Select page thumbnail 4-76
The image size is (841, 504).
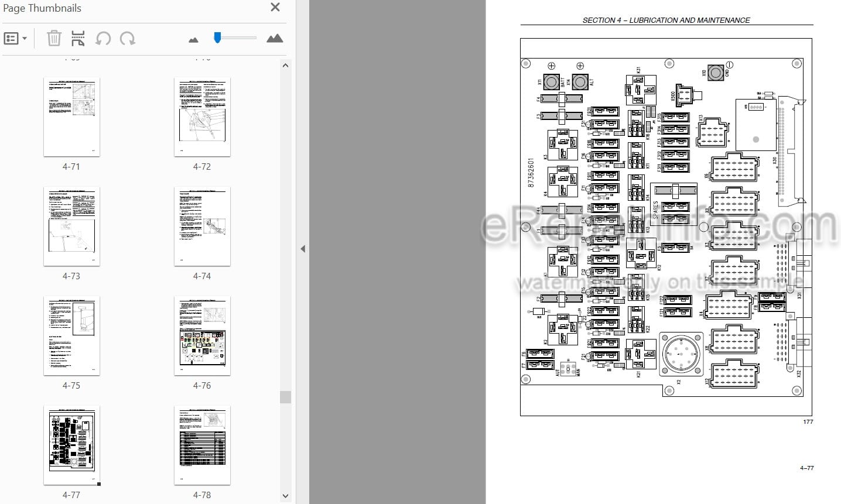point(202,336)
